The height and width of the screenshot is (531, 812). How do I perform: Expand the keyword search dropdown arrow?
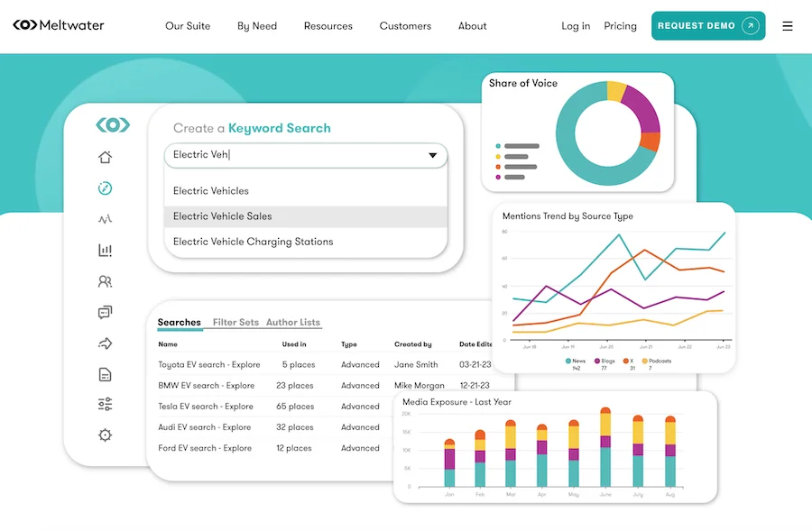coord(434,155)
